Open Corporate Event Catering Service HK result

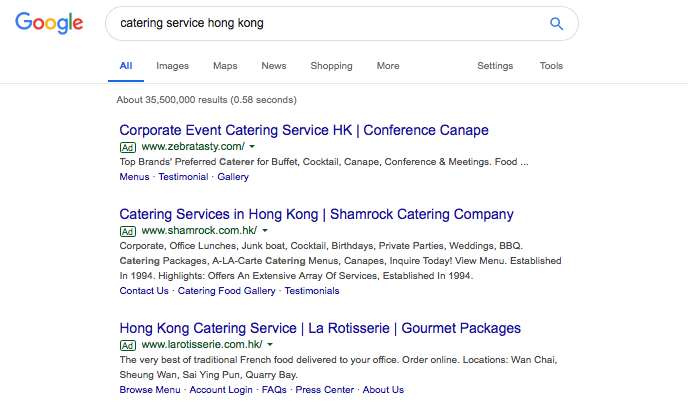click(303, 130)
